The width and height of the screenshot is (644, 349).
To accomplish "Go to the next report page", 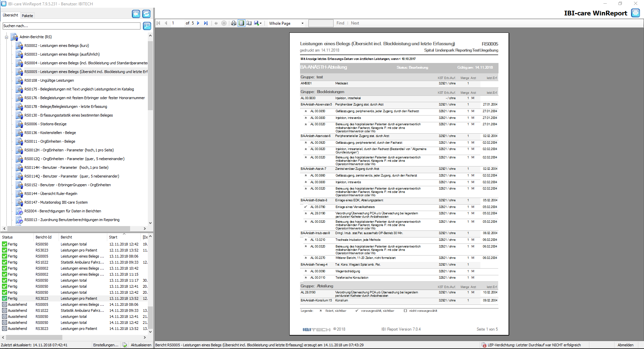I will click(x=198, y=23).
